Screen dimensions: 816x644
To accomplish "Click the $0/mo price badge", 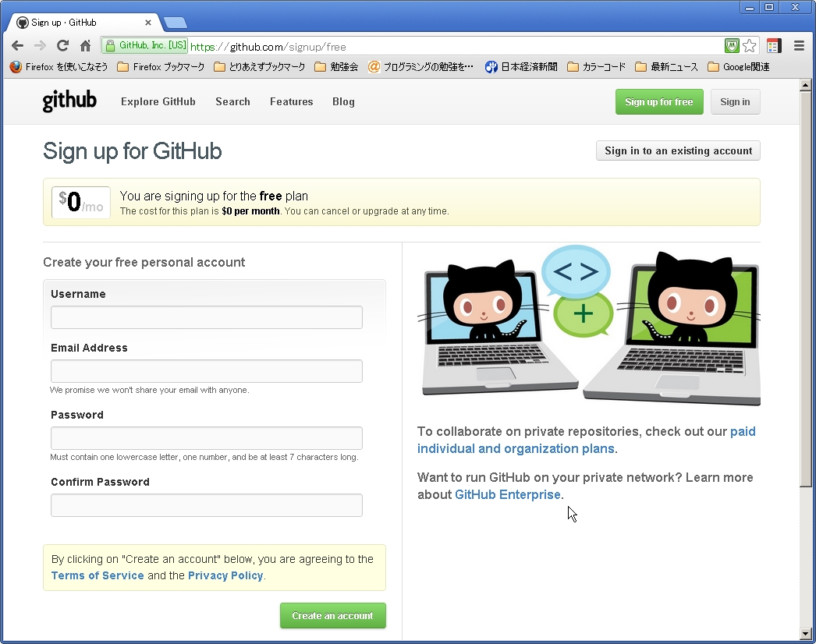I will (80, 203).
